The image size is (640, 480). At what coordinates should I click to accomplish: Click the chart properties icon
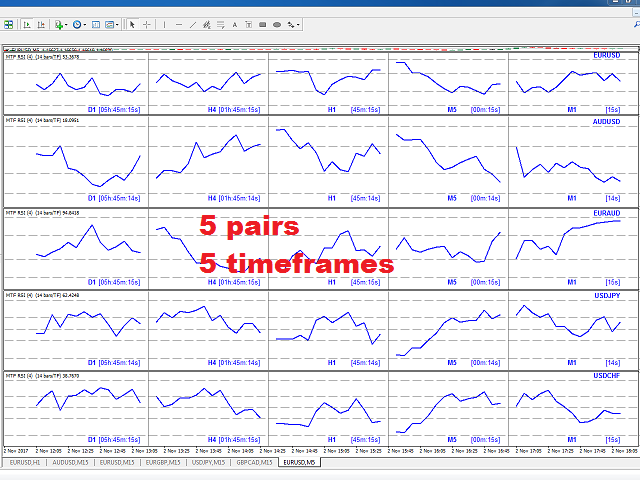click(96, 25)
